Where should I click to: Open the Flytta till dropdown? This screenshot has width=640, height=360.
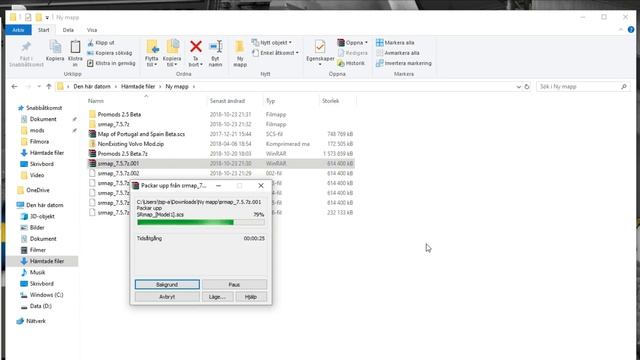coord(152,53)
